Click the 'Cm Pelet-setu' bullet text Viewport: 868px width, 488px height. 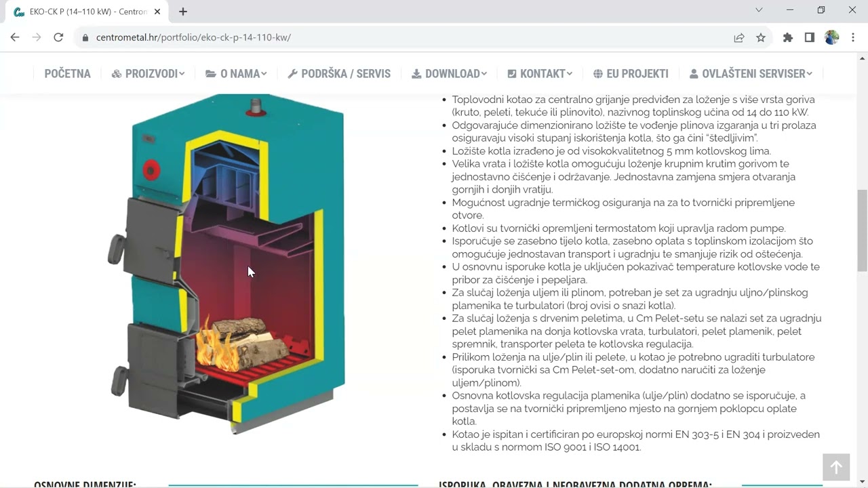tap(637, 331)
